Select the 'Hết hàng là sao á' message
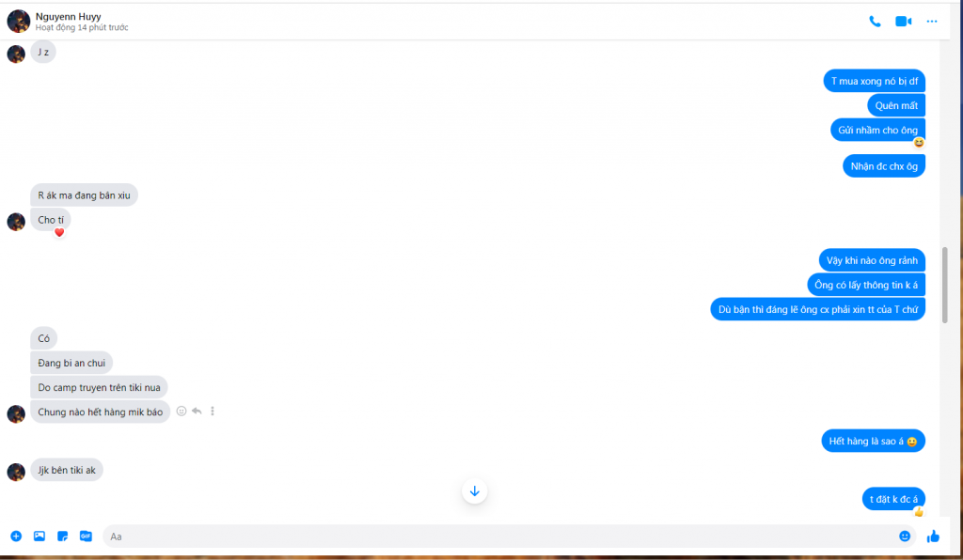Image resolution: width=963 pixels, height=560 pixels. [x=873, y=441]
